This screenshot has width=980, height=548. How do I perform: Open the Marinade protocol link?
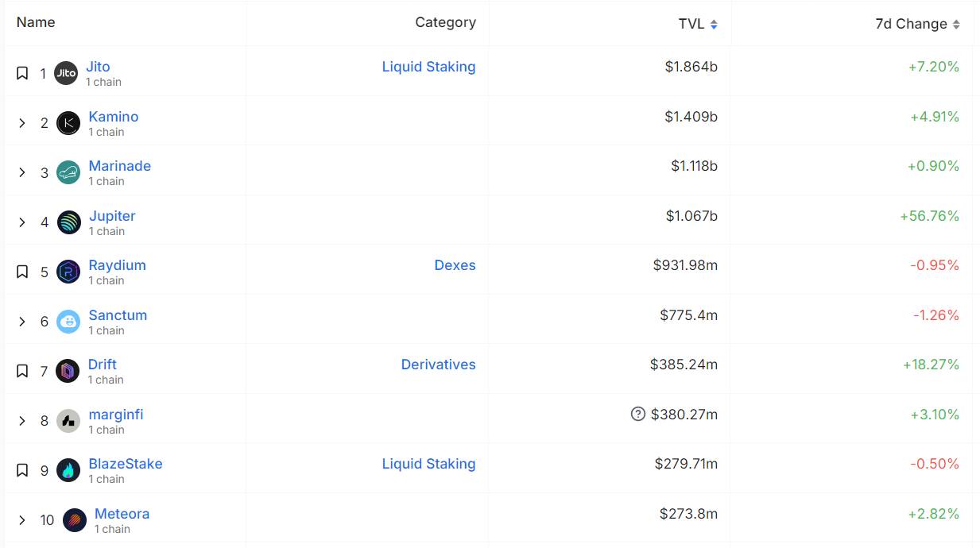tap(120, 166)
